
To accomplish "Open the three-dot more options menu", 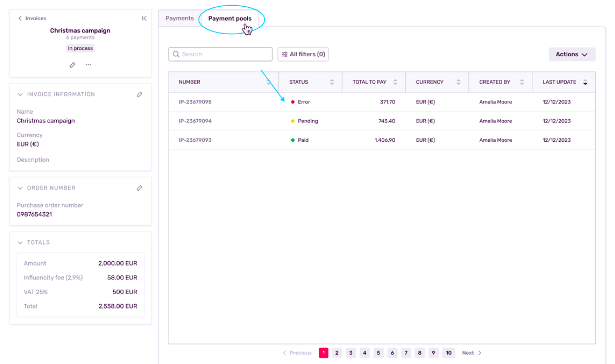I will [x=88, y=65].
